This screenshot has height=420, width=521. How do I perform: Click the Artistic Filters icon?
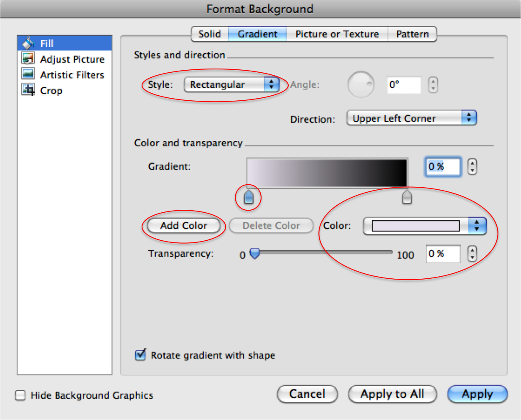(28, 74)
